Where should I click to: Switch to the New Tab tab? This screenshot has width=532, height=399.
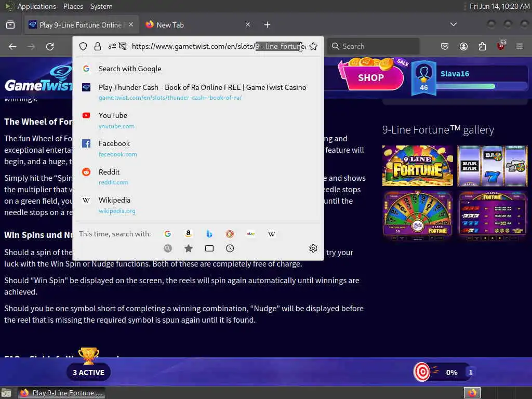point(170,25)
